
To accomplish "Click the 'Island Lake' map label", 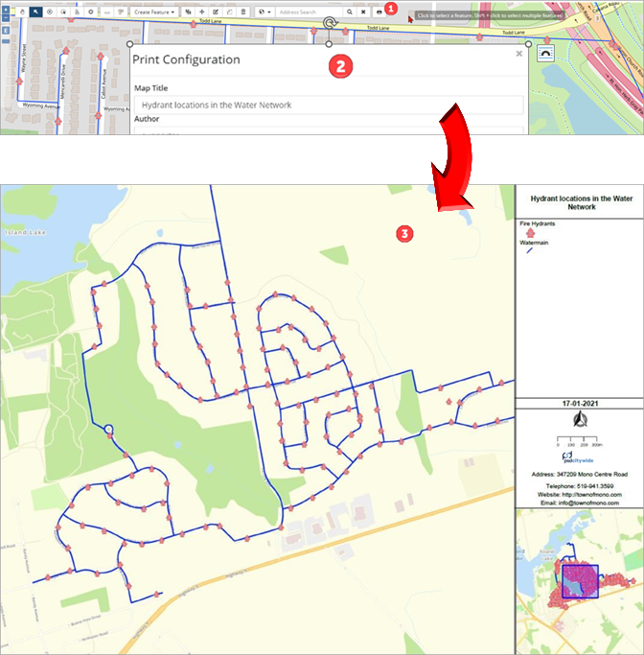I will click(26, 232).
